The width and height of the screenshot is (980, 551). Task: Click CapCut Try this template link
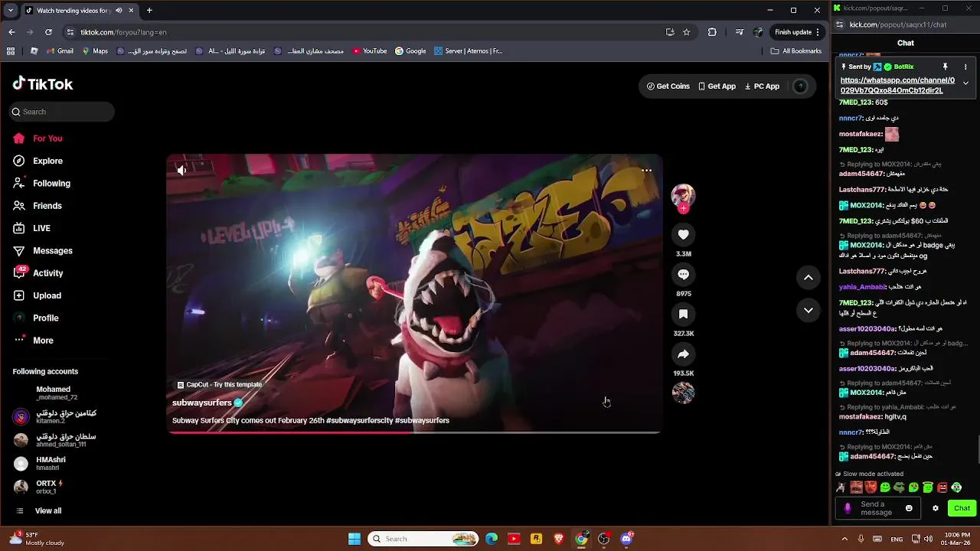pos(220,385)
